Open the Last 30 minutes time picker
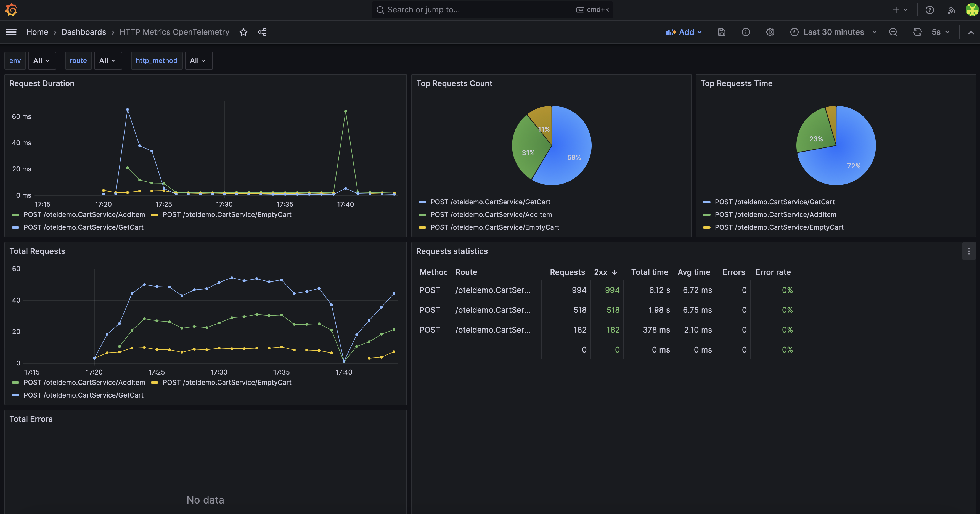 833,32
